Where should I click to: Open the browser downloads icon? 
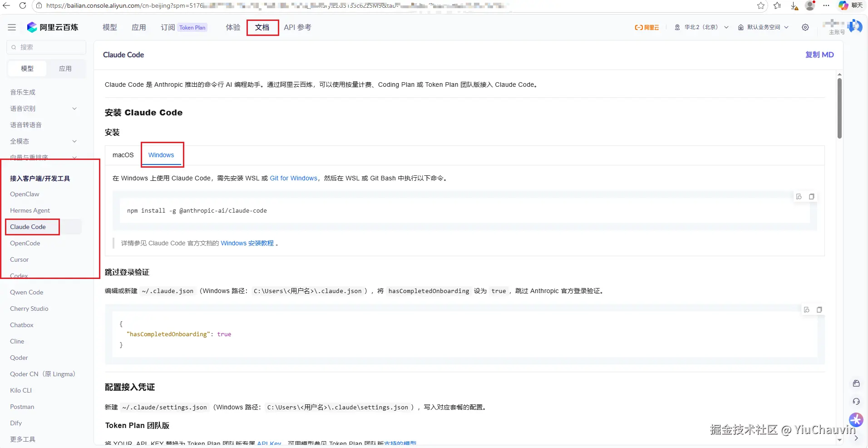click(794, 5)
